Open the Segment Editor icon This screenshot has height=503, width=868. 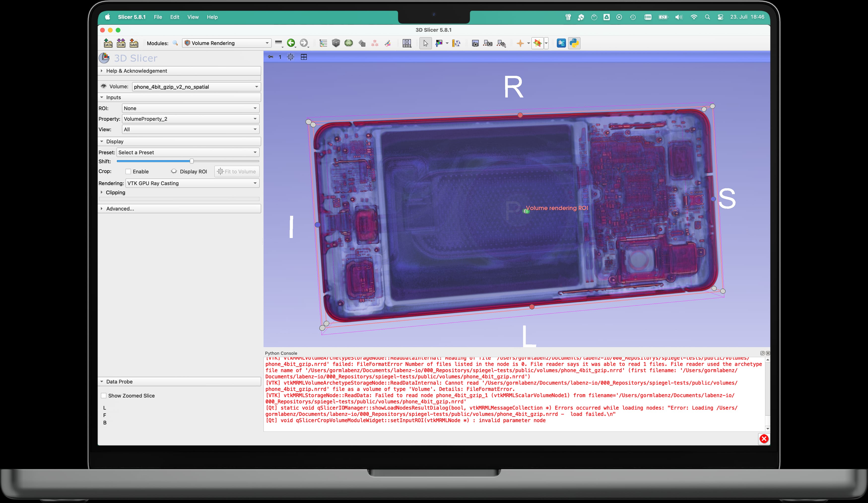(x=388, y=43)
